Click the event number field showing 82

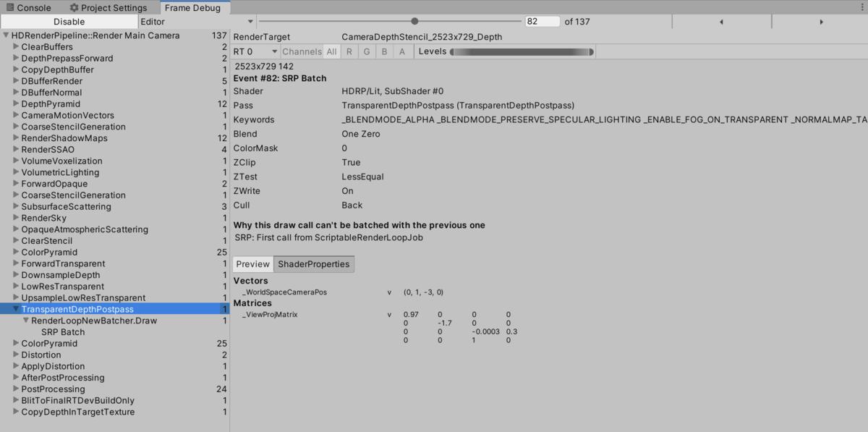coord(542,22)
